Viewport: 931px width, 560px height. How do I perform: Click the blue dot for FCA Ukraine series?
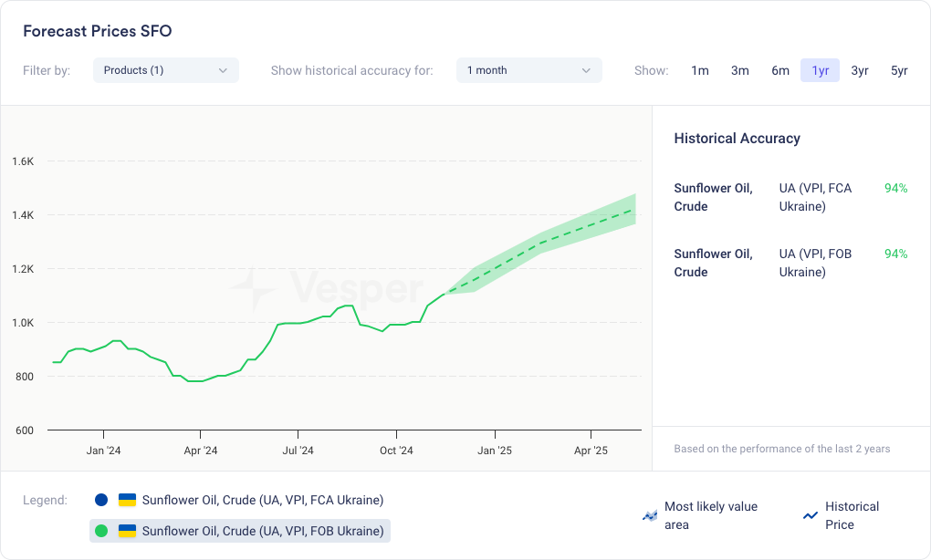[101, 500]
